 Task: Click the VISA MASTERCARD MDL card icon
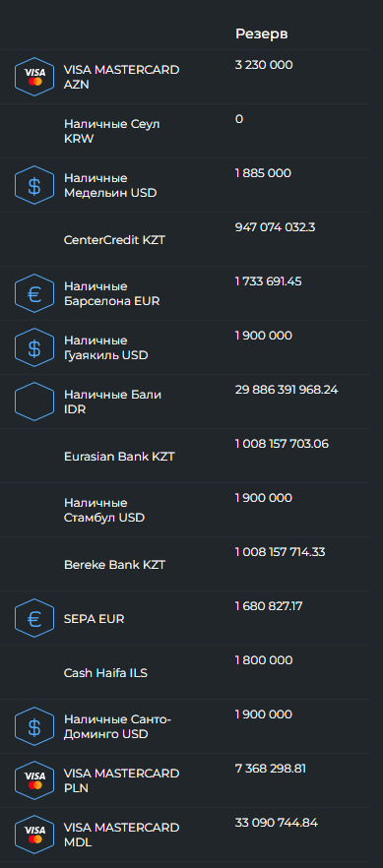(x=34, y=835)
